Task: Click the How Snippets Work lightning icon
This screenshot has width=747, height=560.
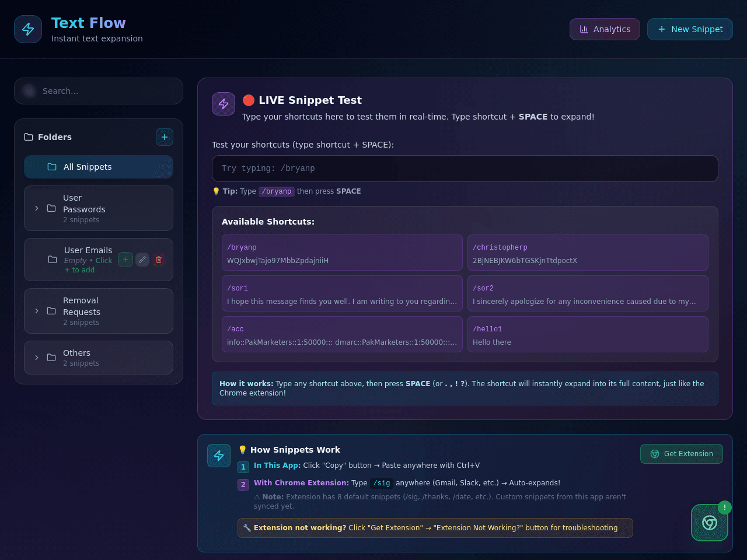Action: [x=219, y=456]
